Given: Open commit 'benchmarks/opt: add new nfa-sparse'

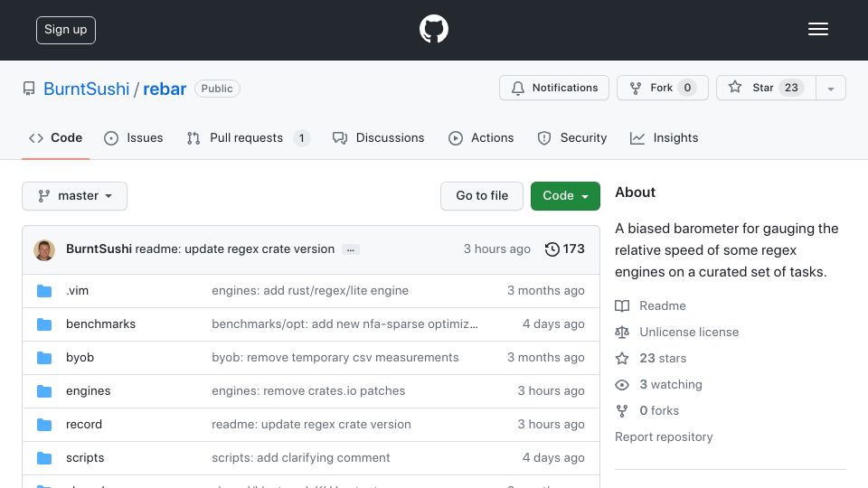Looking at the screenshot, I should [344, 324].
